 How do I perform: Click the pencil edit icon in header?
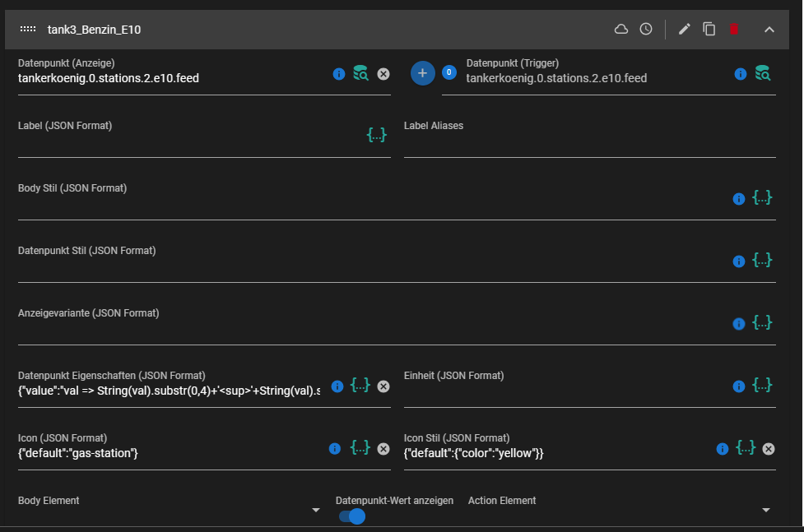[x=684, y=30]
